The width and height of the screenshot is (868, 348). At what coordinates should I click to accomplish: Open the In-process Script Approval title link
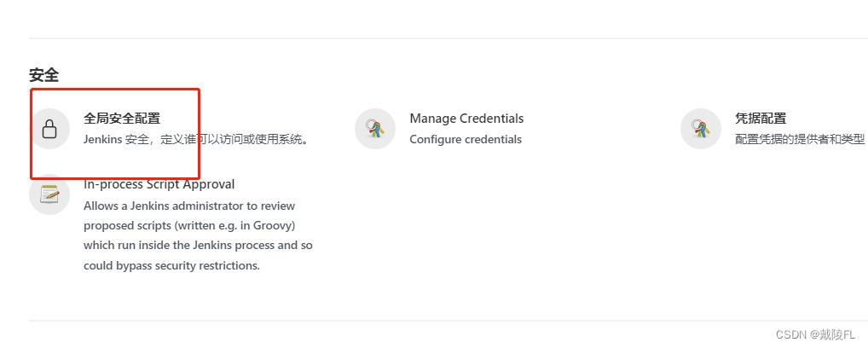click(x=159, y=184)
